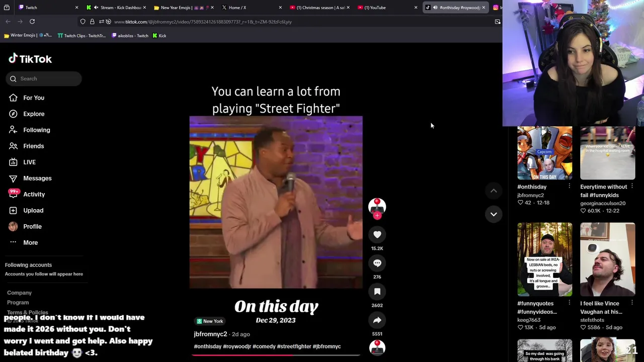The width and height of the screenshot is (644, 362).
Task: Follow creator using red plus badge
Action: (x=377, y=216)
